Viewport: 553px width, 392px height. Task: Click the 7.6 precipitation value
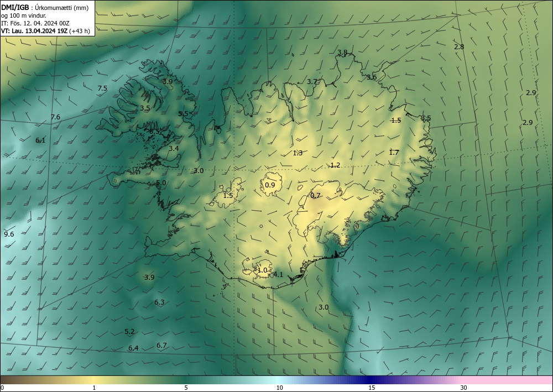tap(55, 117)
